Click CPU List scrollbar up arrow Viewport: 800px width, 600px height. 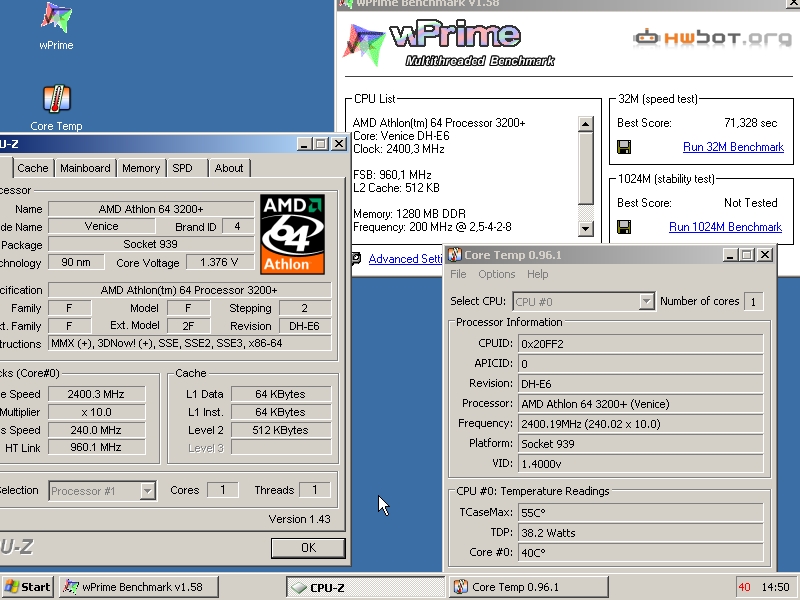click(x=585, y=123)
